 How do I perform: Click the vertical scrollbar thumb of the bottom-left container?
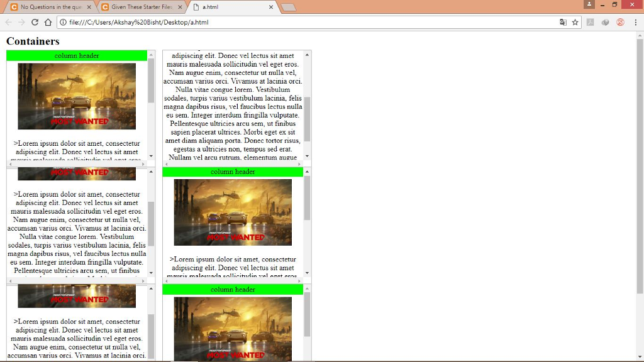151,337
